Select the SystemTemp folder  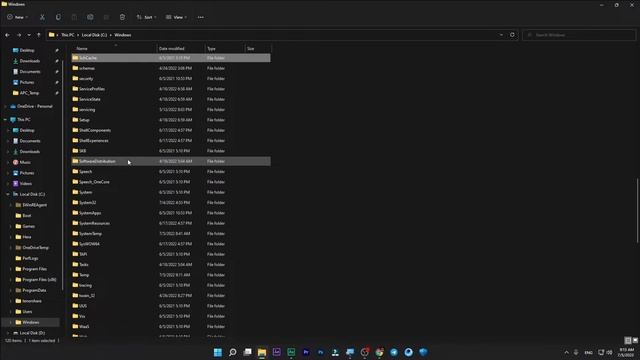click(x=171, y=233)
